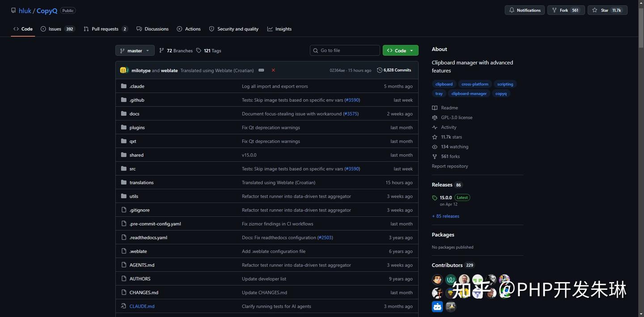Open the GPL-3.0 license link
Screen dimensions: 644x317
point(452,118)
